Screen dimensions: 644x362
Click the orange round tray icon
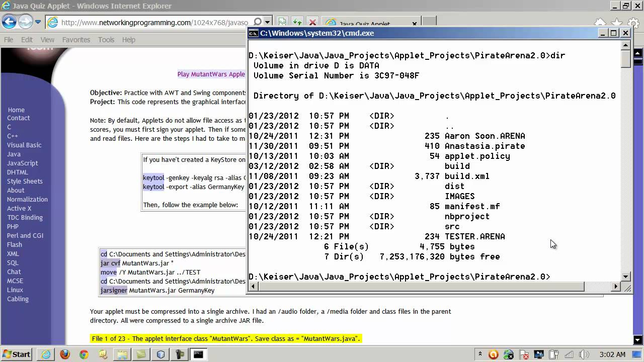(x=493, y=354)
